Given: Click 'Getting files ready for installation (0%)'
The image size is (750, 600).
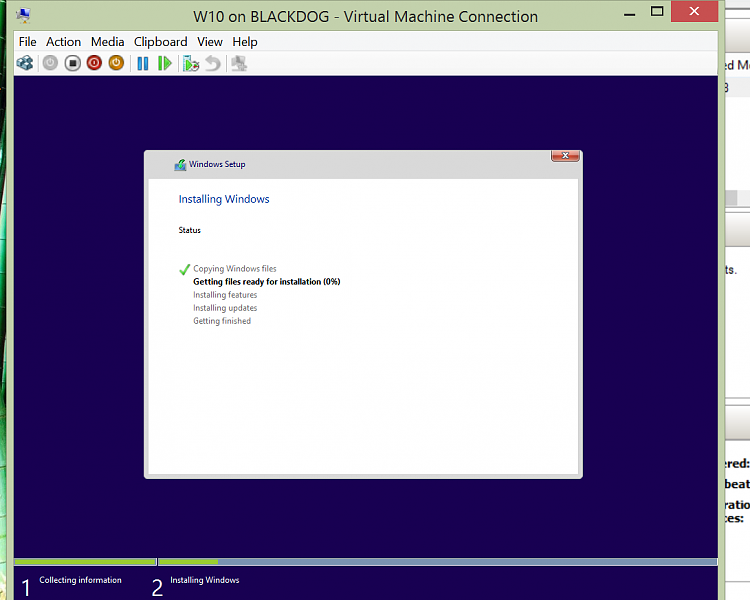Looking at the screenshot, I should [x=266, y=282].
